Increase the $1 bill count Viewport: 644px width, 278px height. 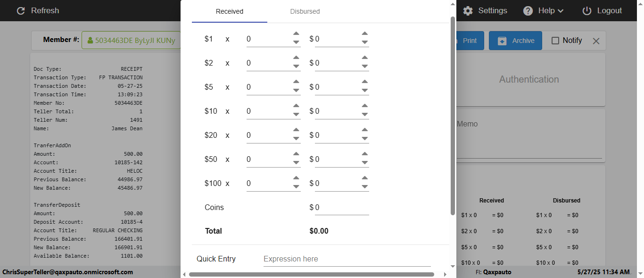(296, 34)
